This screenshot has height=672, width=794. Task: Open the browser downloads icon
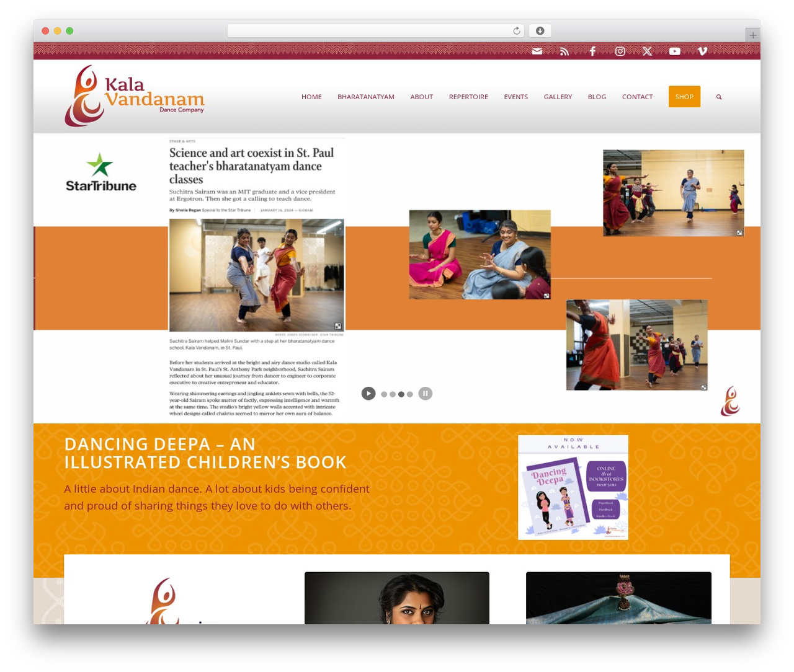click(540, 31)
